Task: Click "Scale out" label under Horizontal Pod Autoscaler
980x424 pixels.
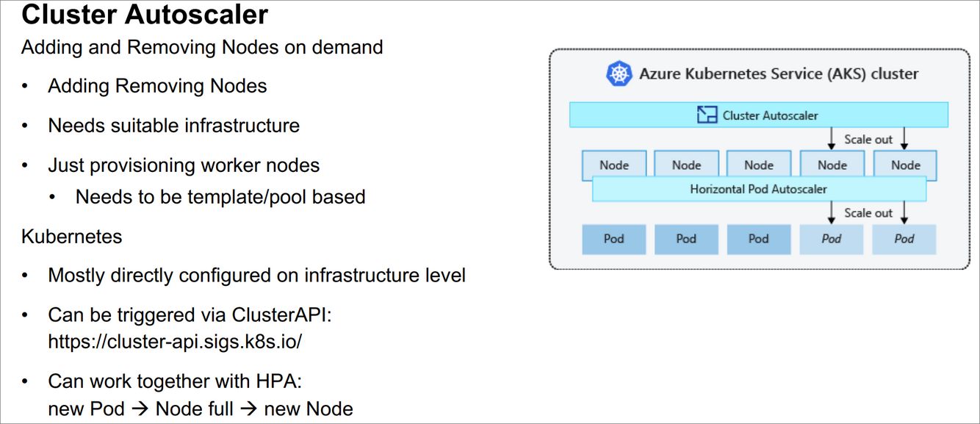Action: pos(868,213)
